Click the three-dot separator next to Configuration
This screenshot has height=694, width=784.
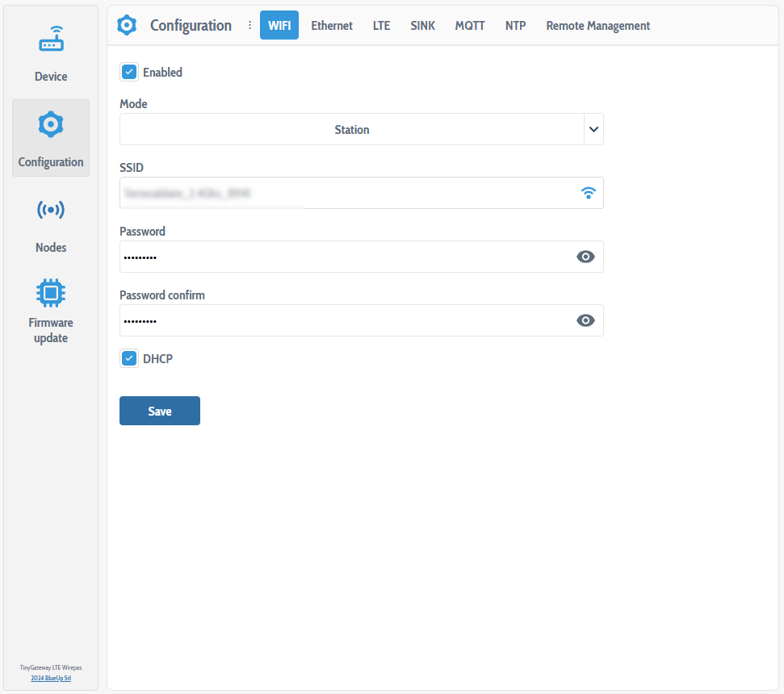tap(249, 26)
